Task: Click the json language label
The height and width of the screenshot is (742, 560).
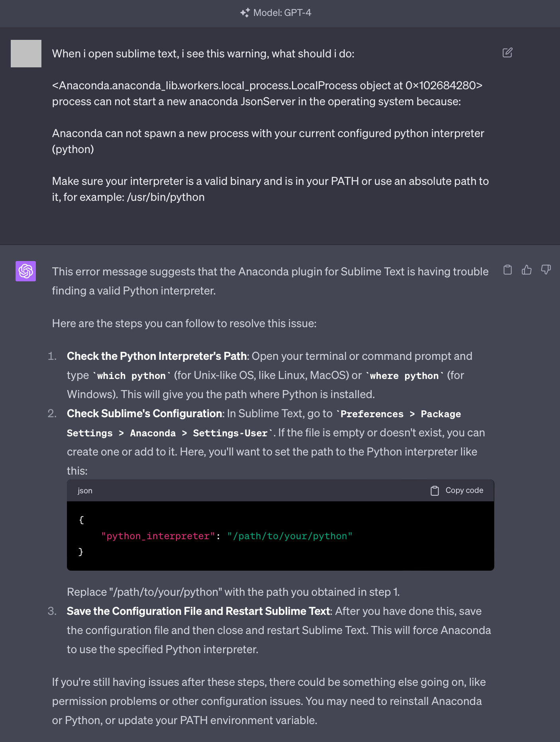Action: click(85, 491)
